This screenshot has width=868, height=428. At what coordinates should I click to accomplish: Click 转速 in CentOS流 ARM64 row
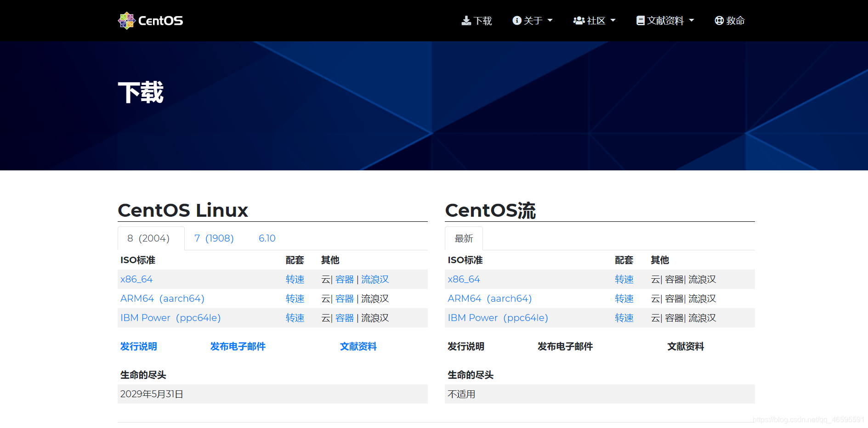pos(624,298)
